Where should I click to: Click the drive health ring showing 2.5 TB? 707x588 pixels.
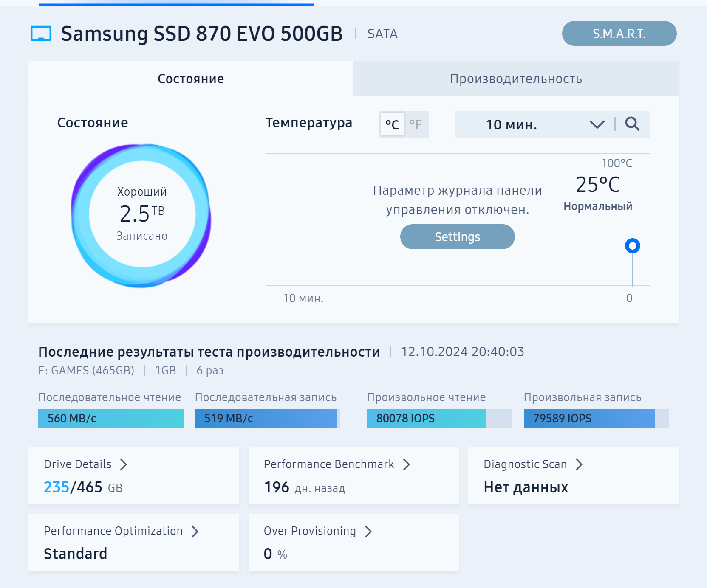[x=142, y=215]
